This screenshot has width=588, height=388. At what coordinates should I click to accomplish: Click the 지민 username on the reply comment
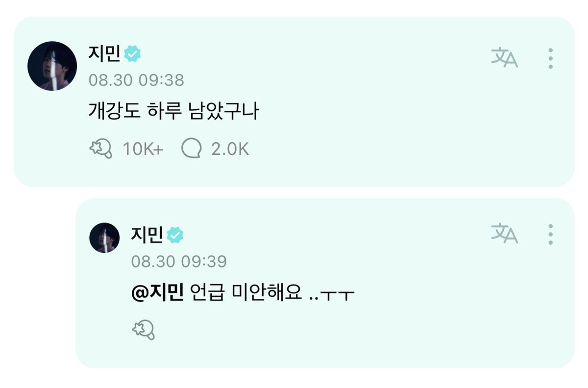(147, 235)
